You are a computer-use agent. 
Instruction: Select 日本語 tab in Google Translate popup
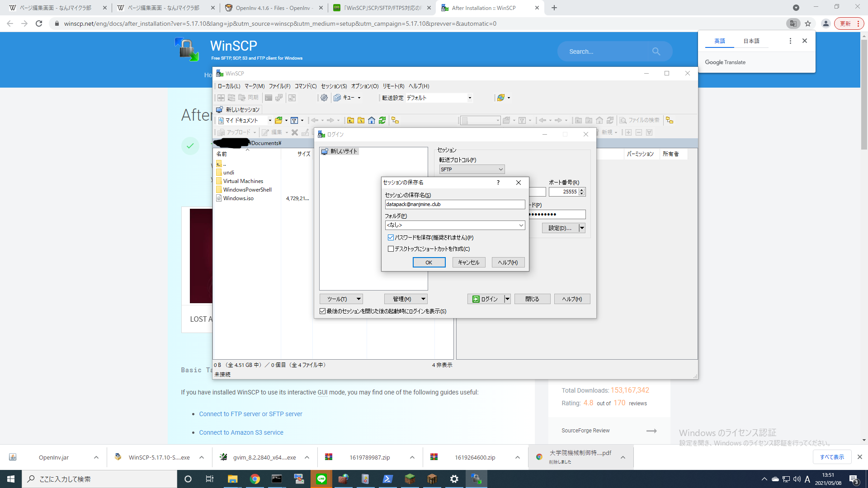[x=751, y=41]
